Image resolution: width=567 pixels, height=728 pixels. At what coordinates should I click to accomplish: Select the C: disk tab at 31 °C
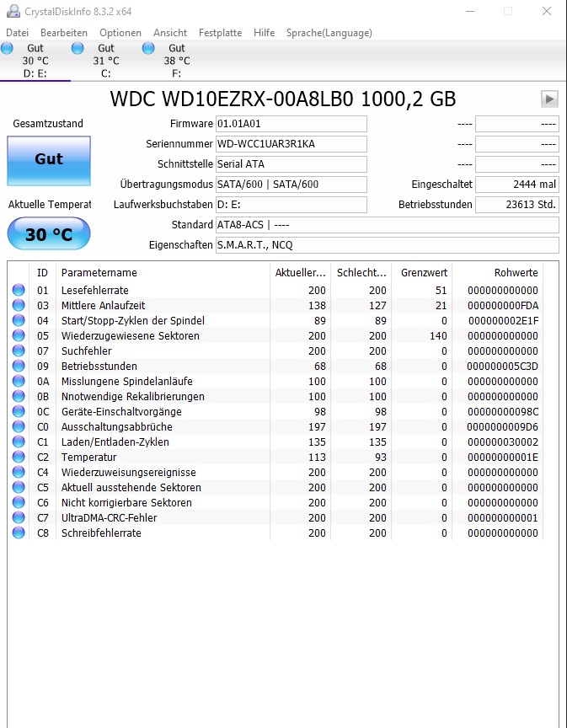tap(106, 61)
